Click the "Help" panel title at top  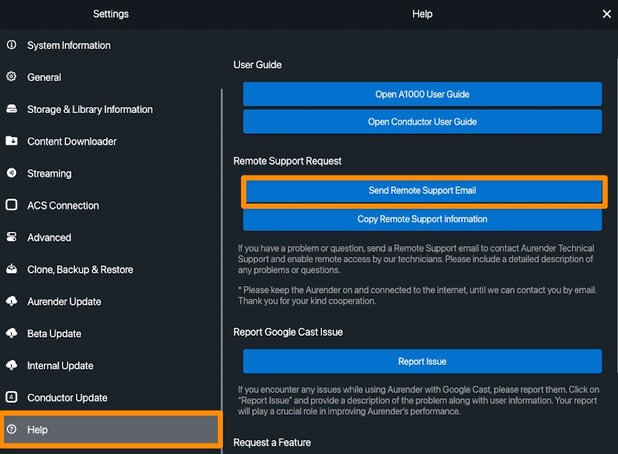[x=422, y=14]
